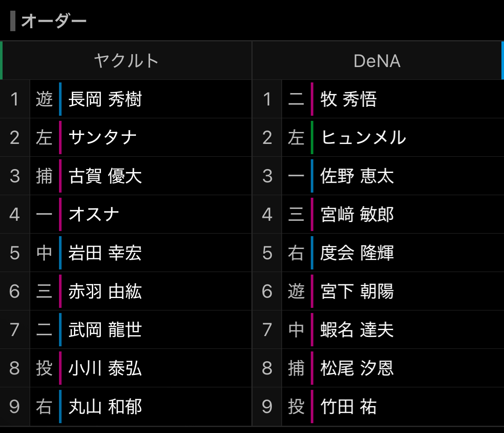This screenshot has height=433, width=504.
Task: Click 宮﨑 敏郎 in cleanup spot
Action: [x=357, y=214]
